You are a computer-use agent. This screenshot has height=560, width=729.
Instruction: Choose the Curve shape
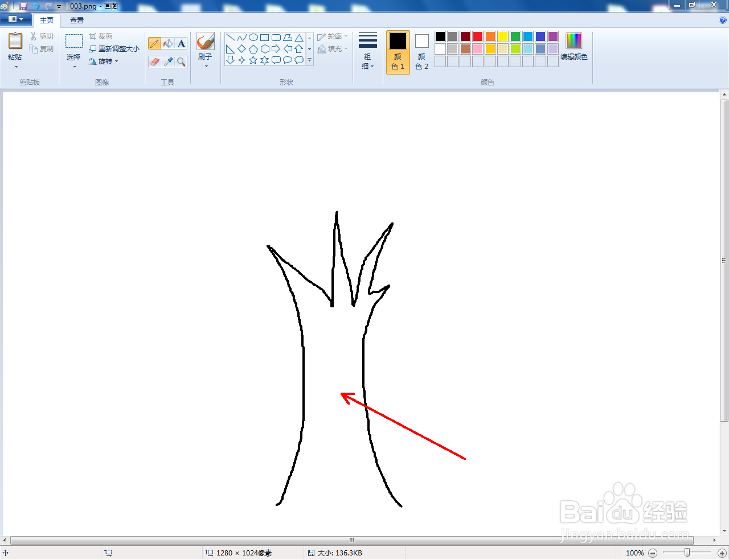pos(242,38)
